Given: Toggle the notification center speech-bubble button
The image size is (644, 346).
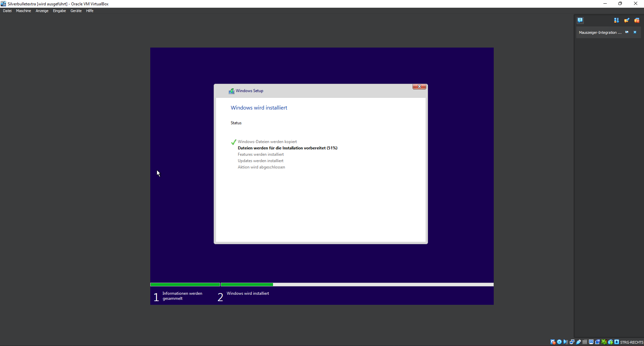Looking at the screenshot, I should pos(580,20).
